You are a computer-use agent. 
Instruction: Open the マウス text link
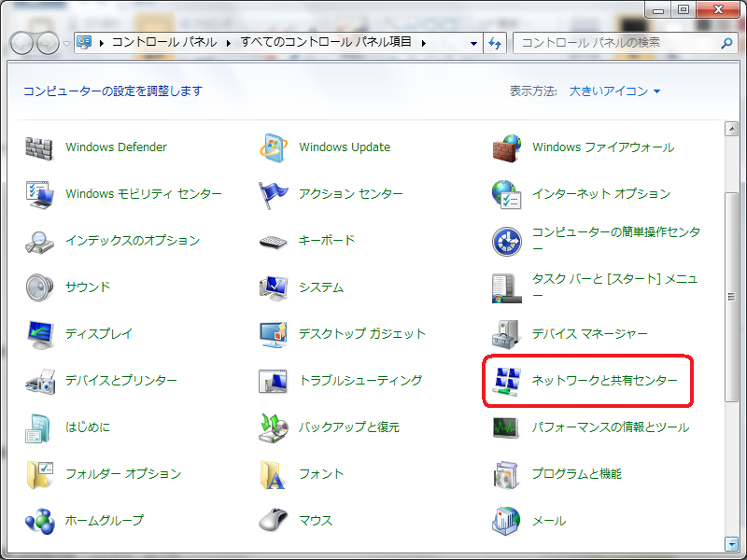pos(316,521)
